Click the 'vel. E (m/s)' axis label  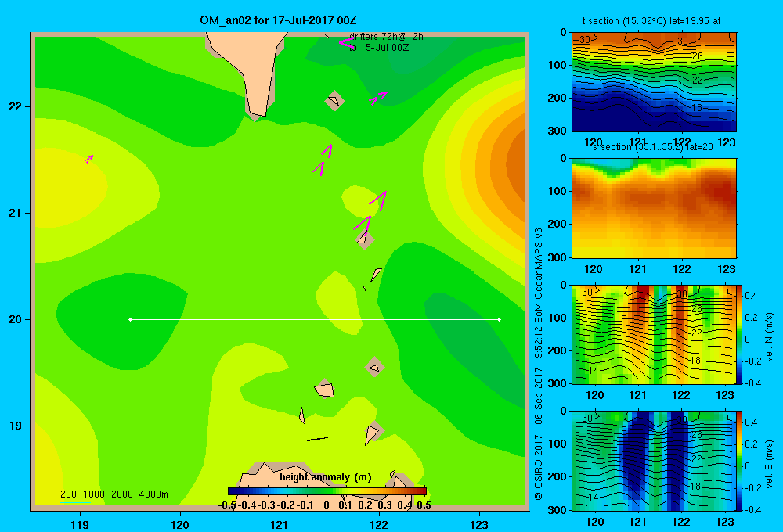769,464
